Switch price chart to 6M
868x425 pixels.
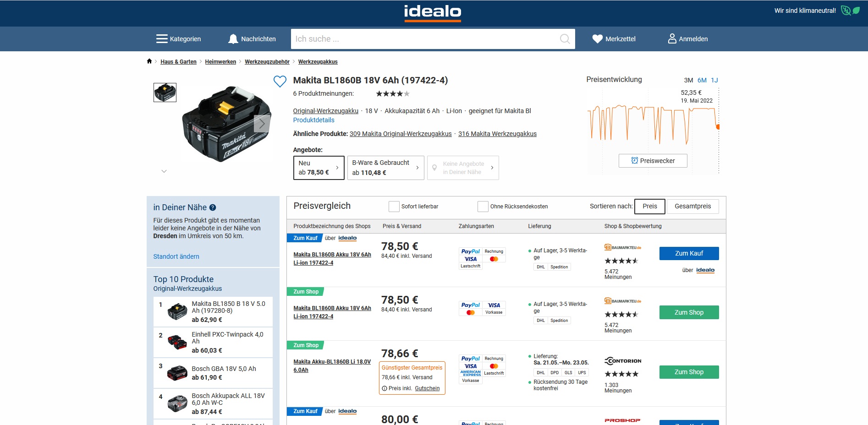702,80
